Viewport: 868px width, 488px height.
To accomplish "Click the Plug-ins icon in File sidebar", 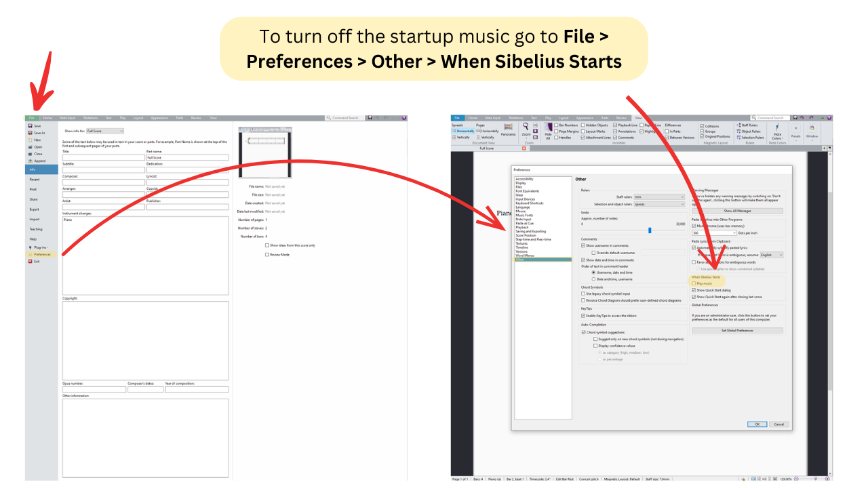I will [x=30, y=248].
